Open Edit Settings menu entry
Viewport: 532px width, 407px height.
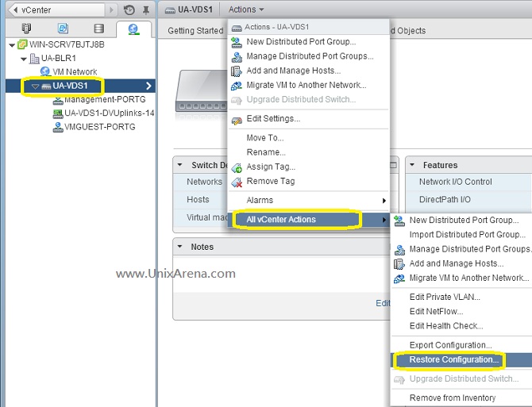(x=309, y=119)
